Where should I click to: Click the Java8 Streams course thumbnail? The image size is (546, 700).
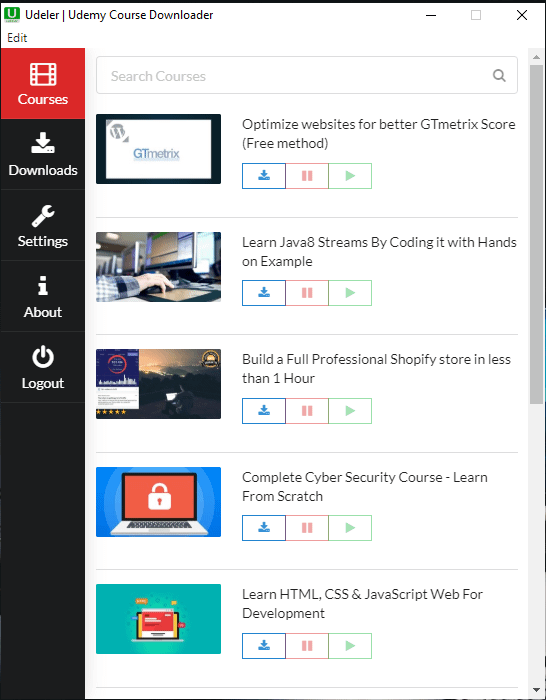[x=158, y=267]
